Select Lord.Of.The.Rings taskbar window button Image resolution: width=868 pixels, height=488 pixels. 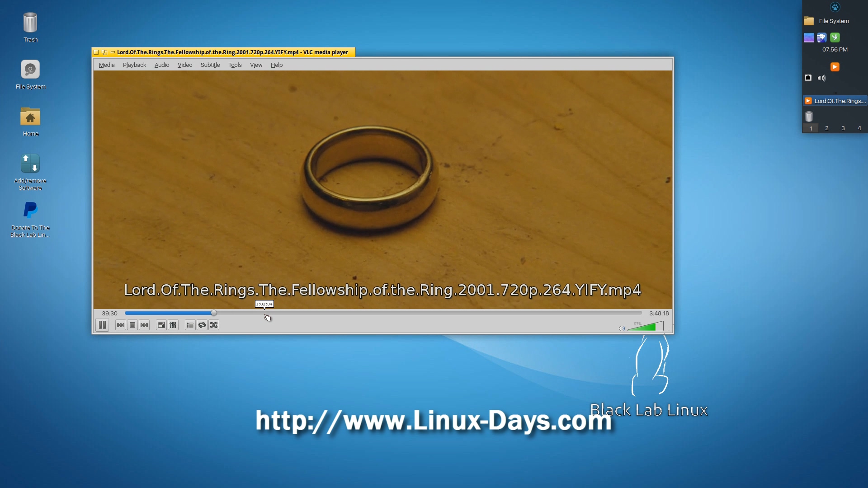(835, 101)
